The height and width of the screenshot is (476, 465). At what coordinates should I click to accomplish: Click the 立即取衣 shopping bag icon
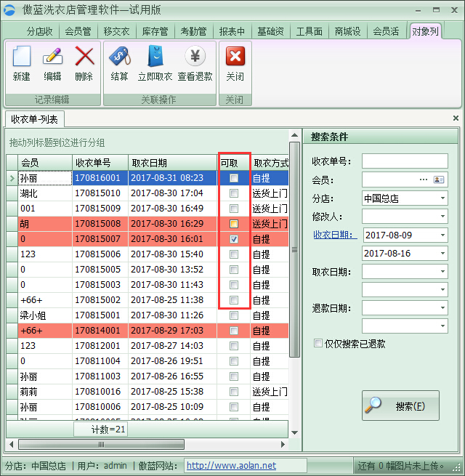click(155, 56)
